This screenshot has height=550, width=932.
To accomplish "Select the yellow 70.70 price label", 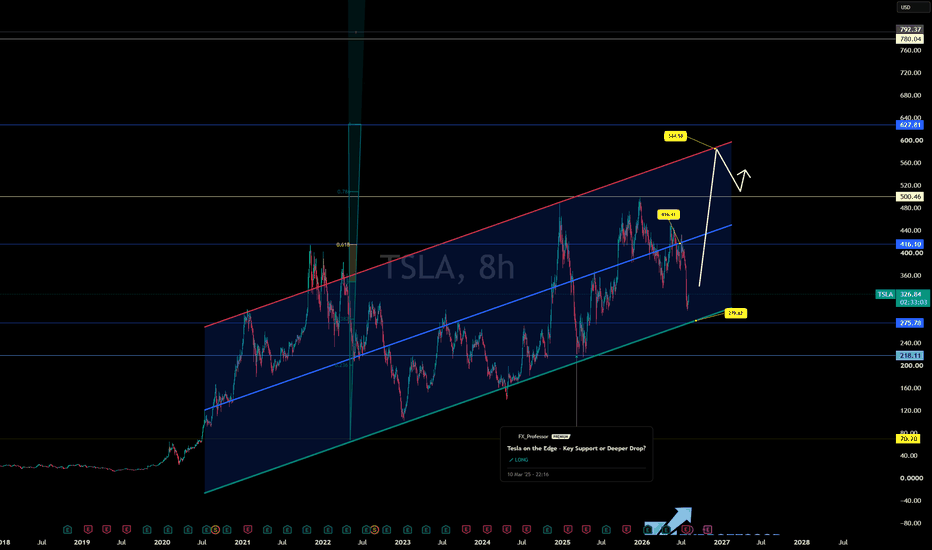I will [908, 439].
